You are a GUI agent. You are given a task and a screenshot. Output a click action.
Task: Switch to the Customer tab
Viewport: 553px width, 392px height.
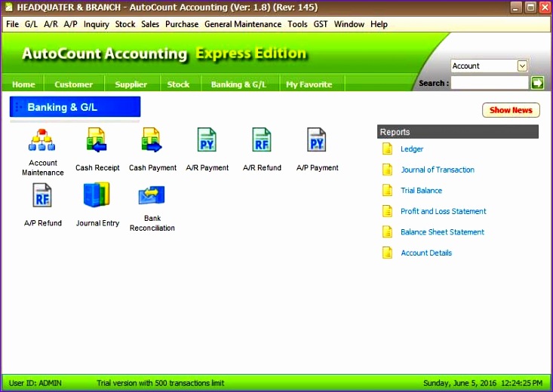pos(74,84)
